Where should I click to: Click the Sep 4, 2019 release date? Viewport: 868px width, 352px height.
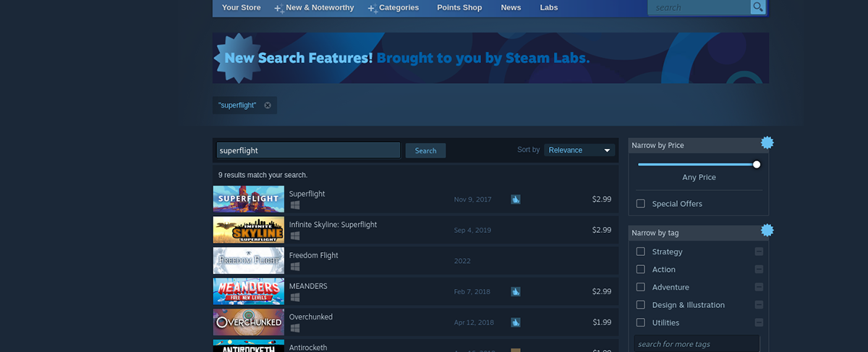tap(473, 230)
